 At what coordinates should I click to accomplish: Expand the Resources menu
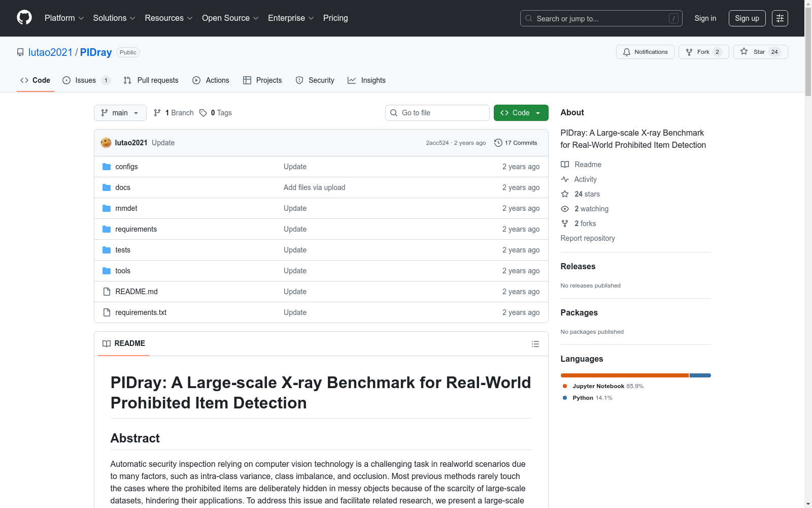pos(169,18)
